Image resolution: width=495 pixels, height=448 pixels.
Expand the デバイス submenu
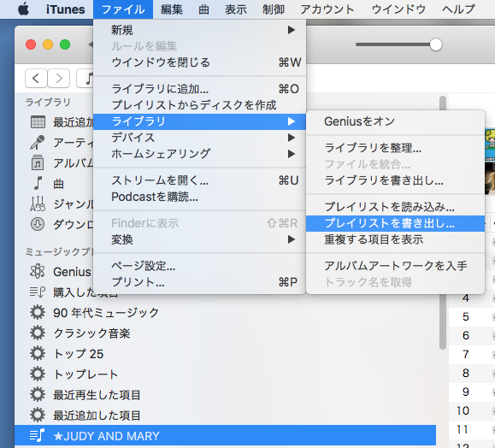[199, 138]
